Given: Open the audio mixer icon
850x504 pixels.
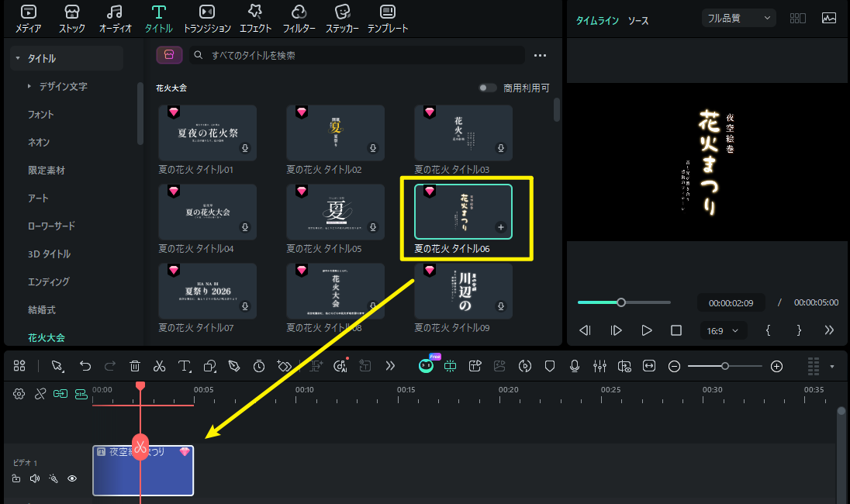Looking at the screenshot, I should [599, 366].
